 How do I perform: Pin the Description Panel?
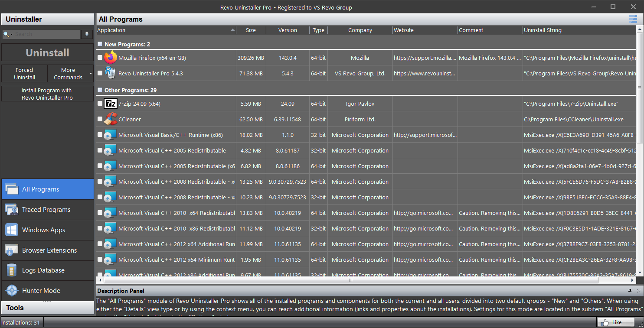(x=630, y=291)
